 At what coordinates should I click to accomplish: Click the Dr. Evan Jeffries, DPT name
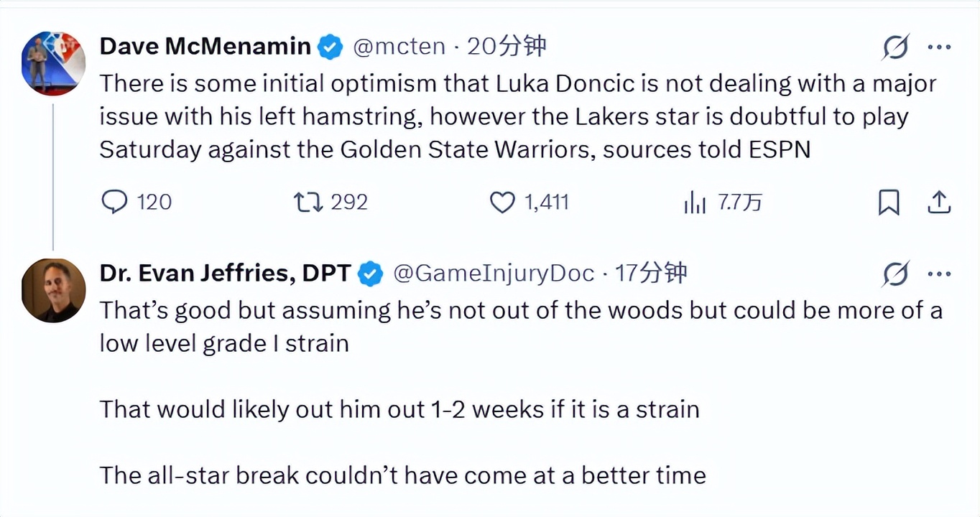225,273
